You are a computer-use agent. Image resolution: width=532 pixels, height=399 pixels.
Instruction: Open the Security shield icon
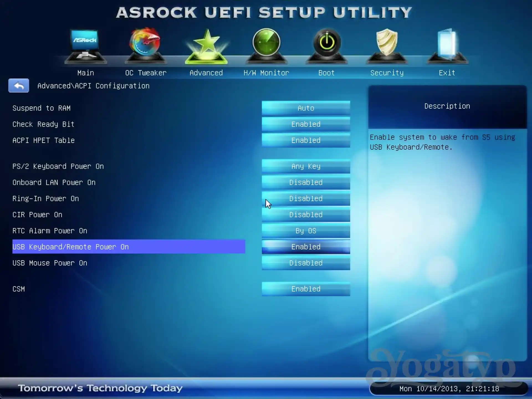coord(387,46)
